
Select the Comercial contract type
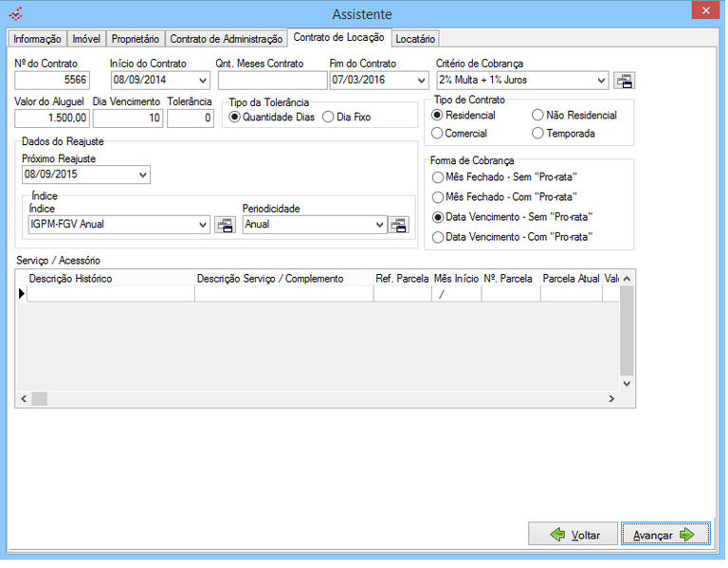tap(437, 134)
